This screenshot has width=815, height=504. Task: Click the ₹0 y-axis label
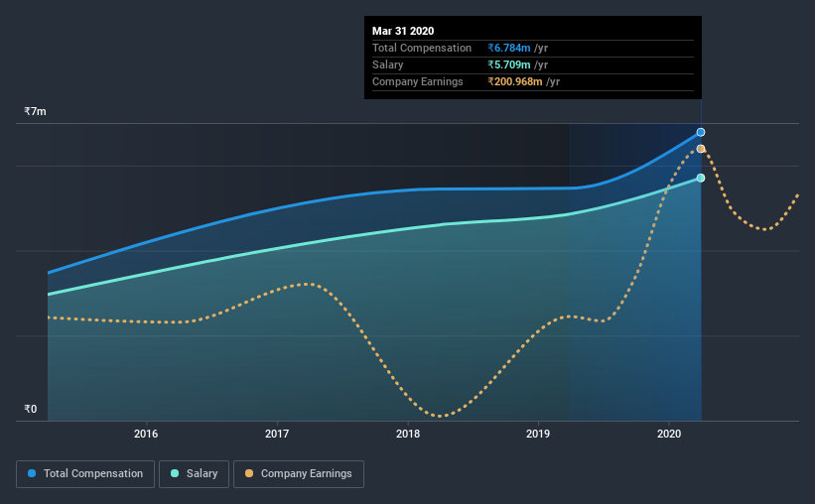pyautogui.click(x=31, y=409)
